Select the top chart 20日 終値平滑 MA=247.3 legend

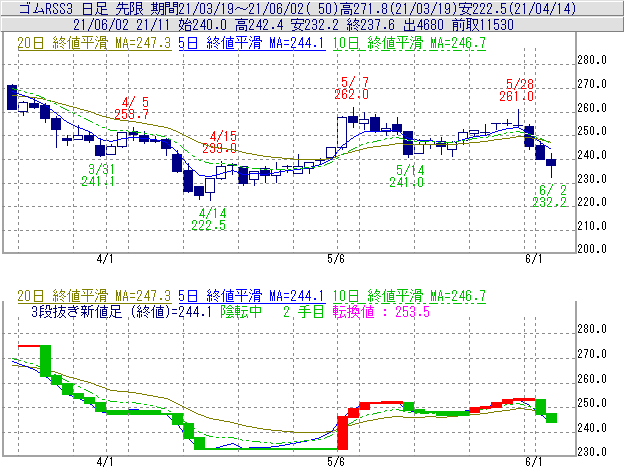tap(94, 43)
